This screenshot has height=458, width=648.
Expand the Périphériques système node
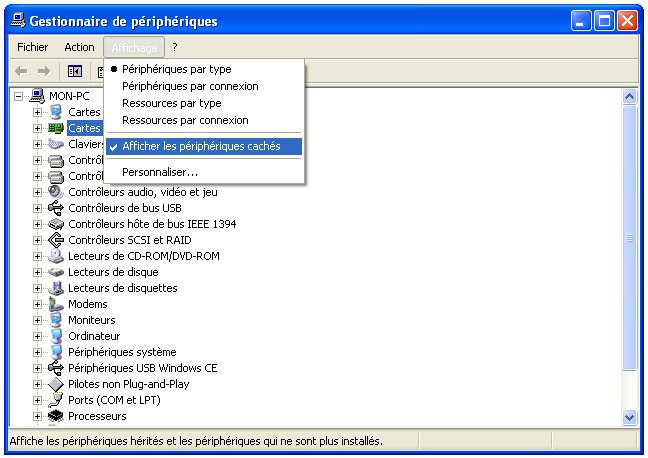pyautogui.click(x=37, y=352)
